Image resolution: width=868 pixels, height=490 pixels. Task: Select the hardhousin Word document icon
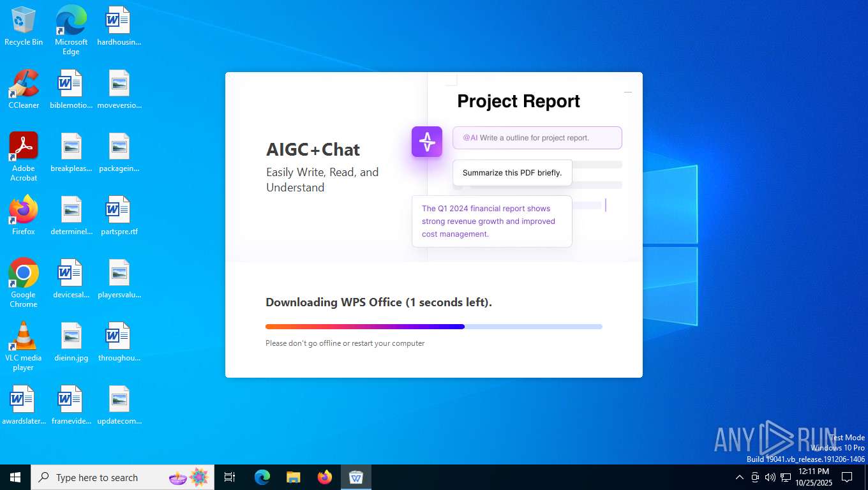[119, 27]
